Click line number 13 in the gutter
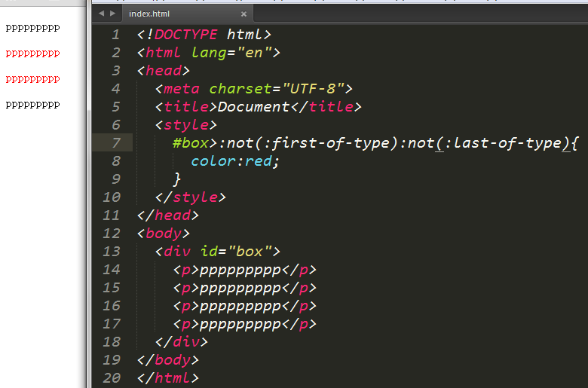588x388 pixels. click(112, 251)
